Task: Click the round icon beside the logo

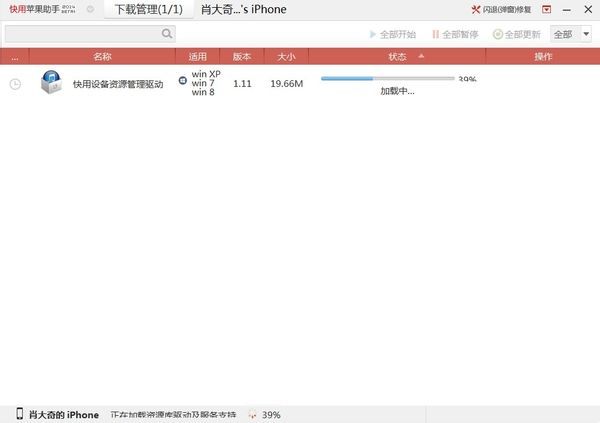Action: [x=90, y=9]
